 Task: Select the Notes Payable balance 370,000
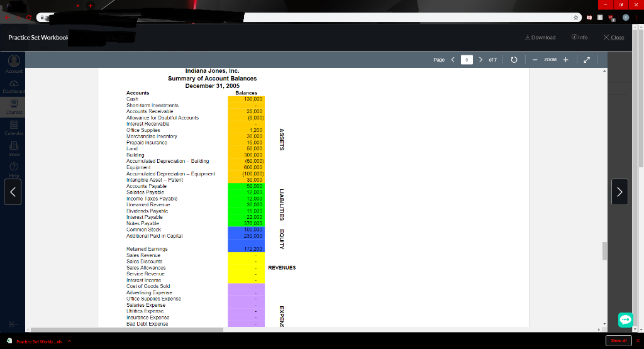tap(246, 223)
